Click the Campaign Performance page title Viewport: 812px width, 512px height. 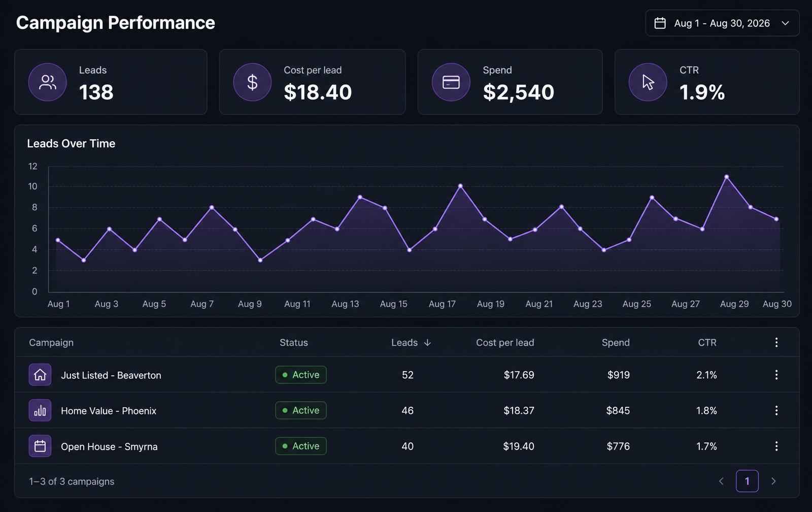(116, 23)
